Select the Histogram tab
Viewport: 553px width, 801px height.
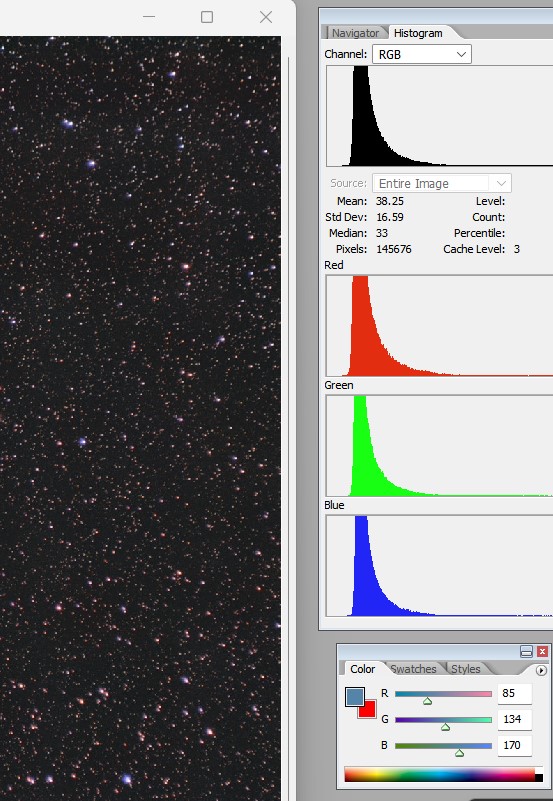coord(418,33)
